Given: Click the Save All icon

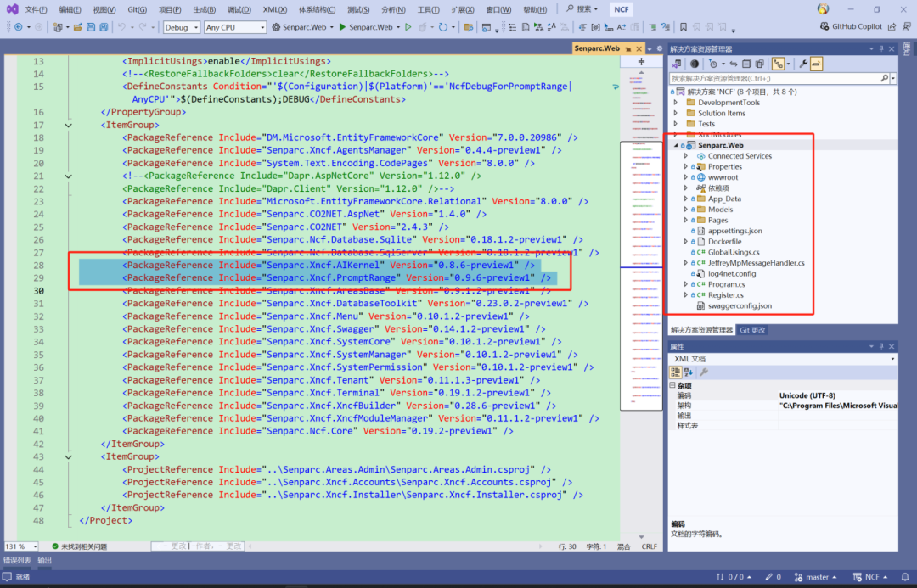Looking at the screenshot, I should pos(104,27).
